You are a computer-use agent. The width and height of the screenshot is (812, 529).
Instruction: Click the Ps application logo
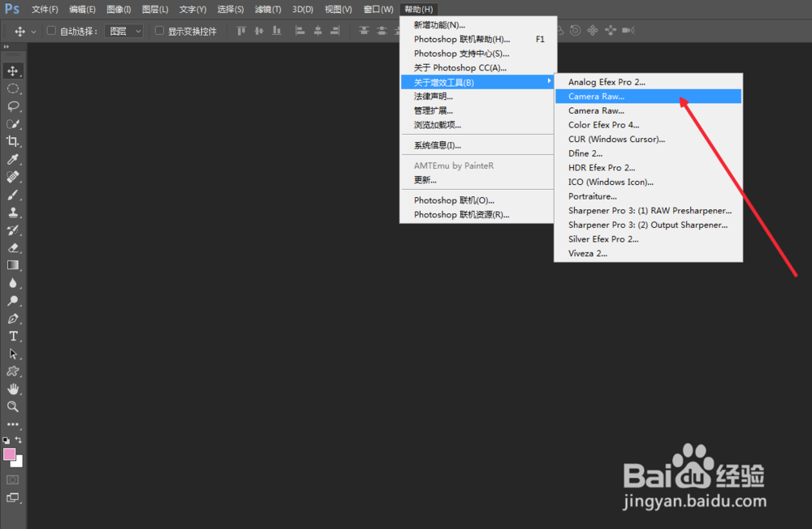12,9
